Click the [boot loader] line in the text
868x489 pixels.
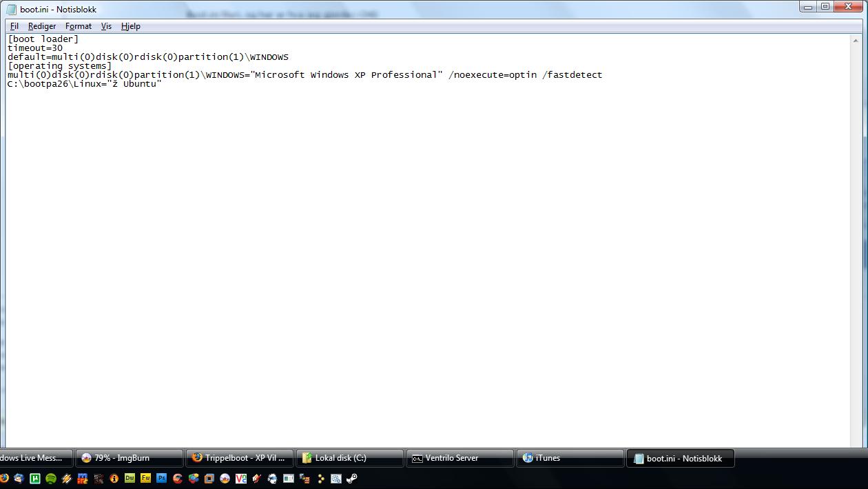[x=43, y=39]
